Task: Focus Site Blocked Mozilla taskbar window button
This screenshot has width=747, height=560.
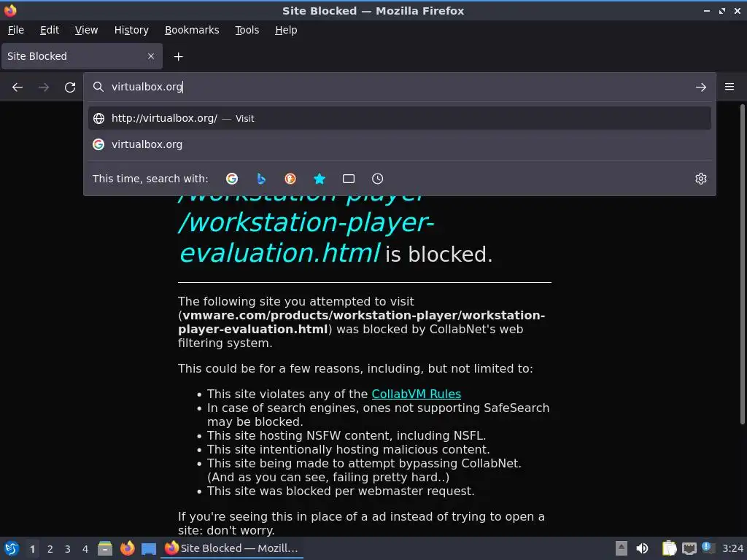Action: (232, 548)
